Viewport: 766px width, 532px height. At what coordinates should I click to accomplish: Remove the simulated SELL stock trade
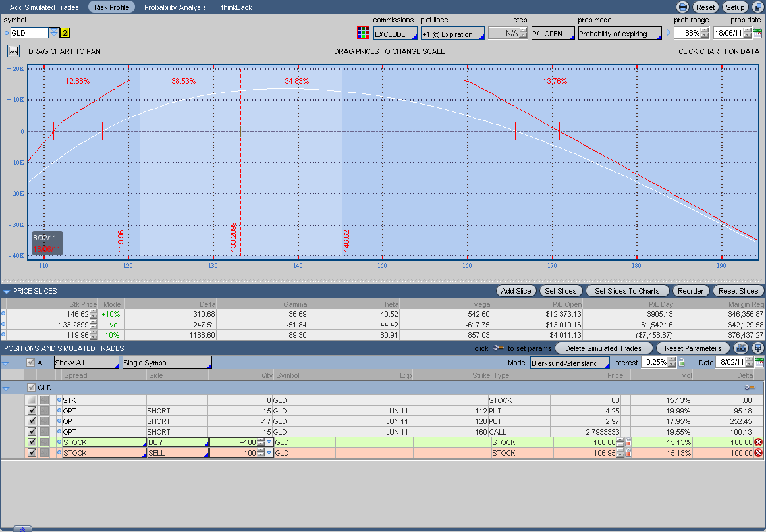pos(758,453)
